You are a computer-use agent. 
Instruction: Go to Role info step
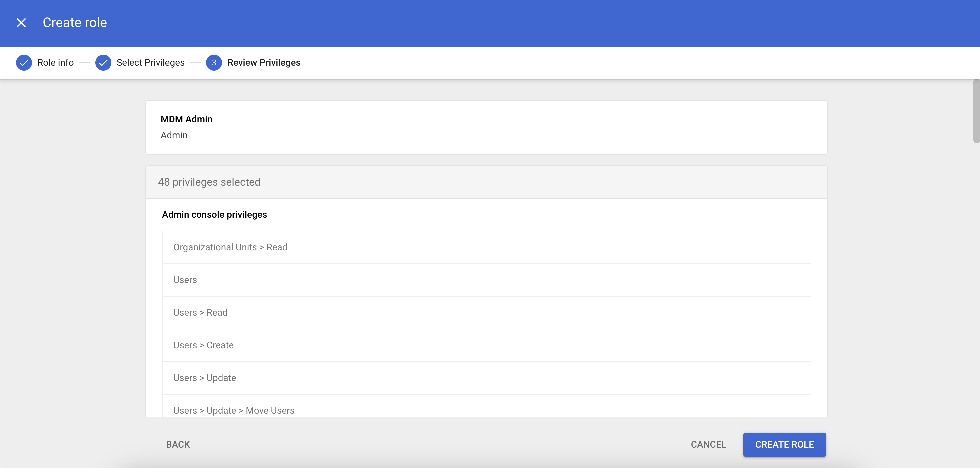coord(56,62)
